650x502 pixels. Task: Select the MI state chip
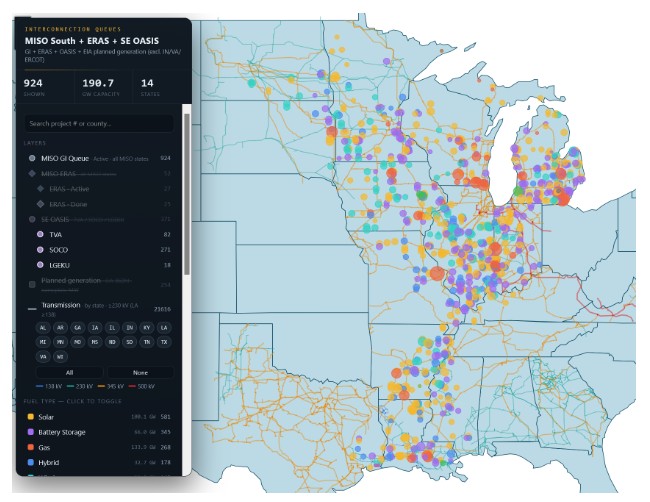(x=43, y=342)
